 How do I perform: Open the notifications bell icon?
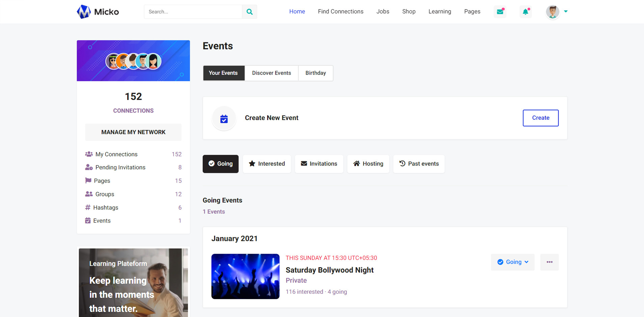(526, 12)
